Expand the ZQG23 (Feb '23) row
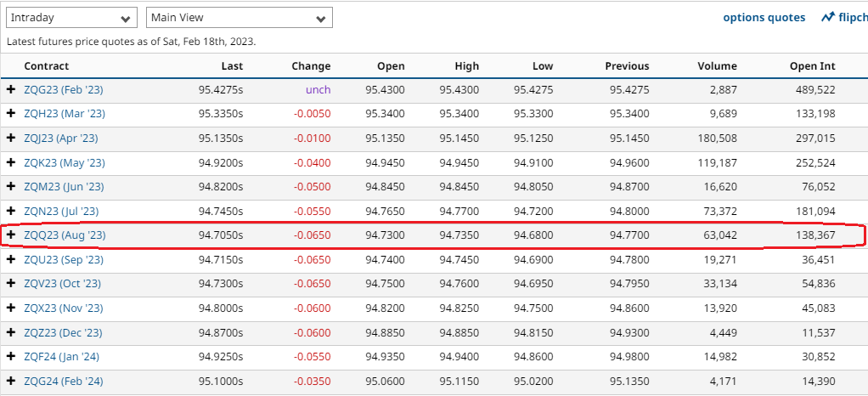The width and height of the screenshot is (868, 396). tap(11, 89)
